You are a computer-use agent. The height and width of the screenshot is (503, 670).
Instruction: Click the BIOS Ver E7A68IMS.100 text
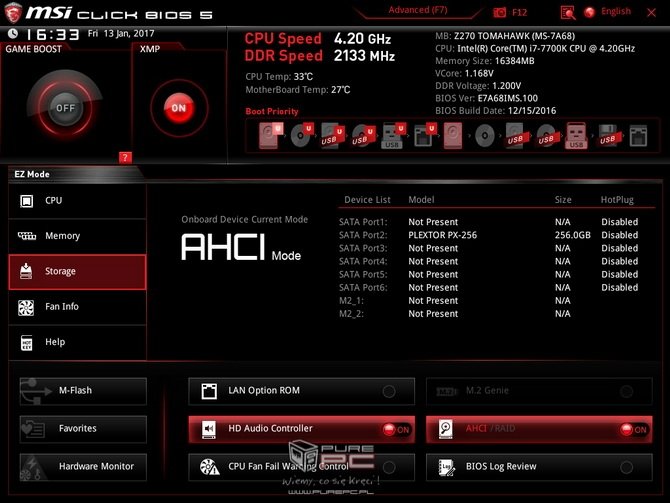pos(486,98)
